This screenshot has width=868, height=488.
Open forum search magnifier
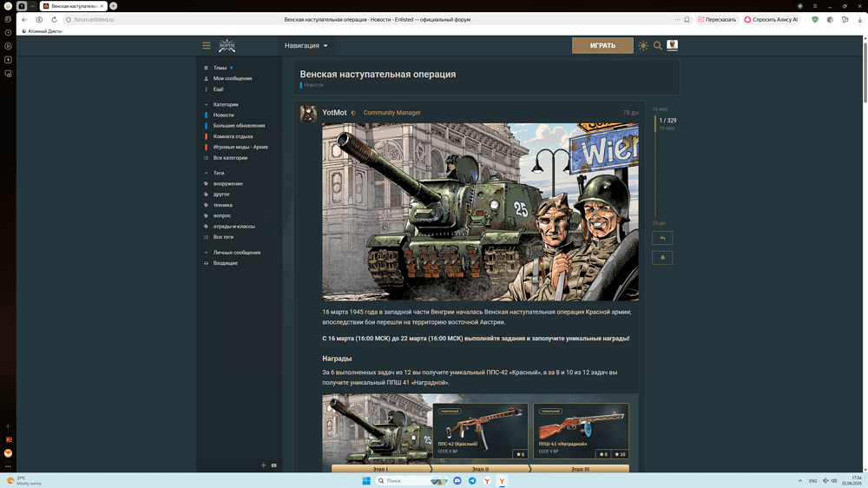tap(658, 45)
